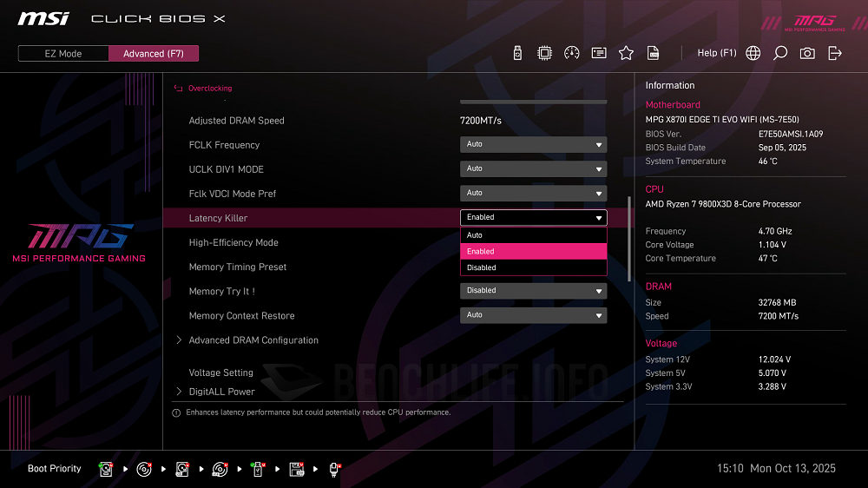Click the exit icon at top right

[x=835, y=53]
